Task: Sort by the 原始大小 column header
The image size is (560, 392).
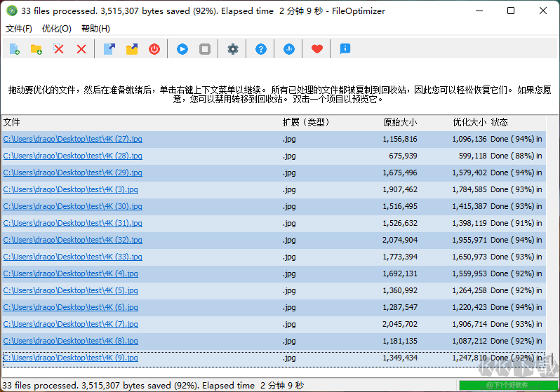Action: point(400,122)
